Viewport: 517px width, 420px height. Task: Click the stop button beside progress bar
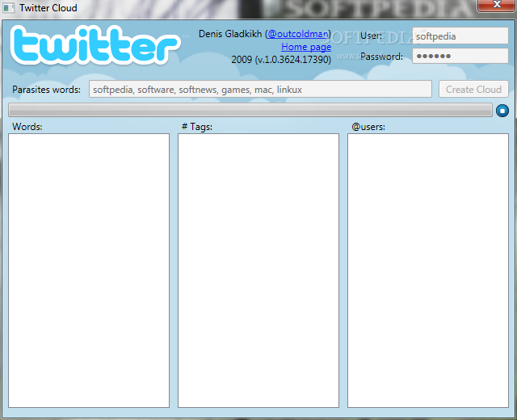pos(502,111)
